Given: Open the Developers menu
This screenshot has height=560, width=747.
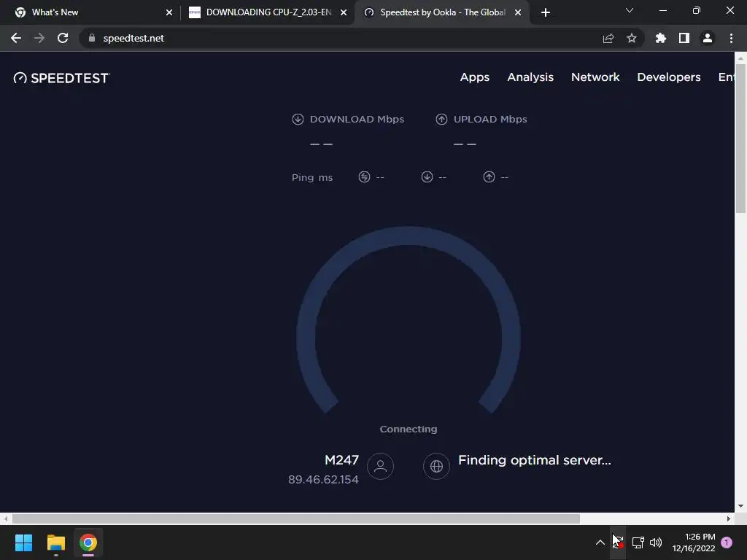Looking at the screenshot, I should coord(669,77).
